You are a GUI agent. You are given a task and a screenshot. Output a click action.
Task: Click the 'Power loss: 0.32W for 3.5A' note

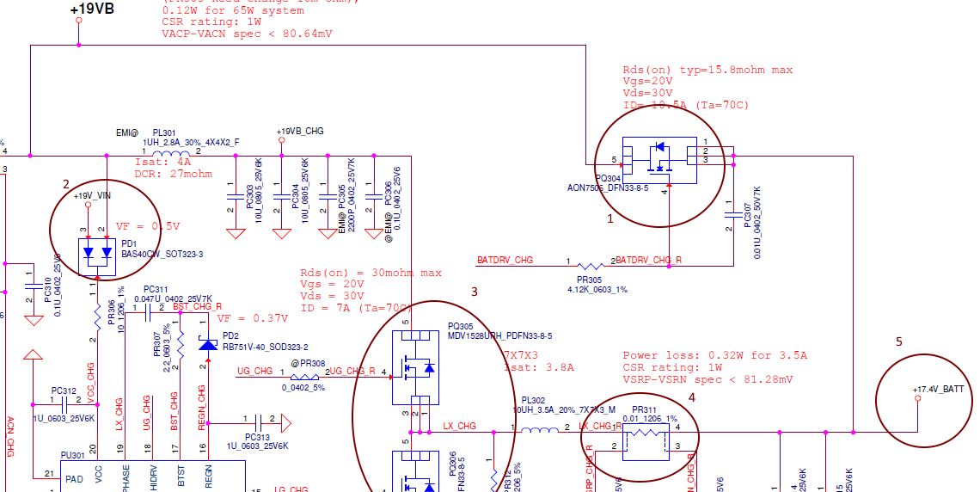[x=715, y=355]
